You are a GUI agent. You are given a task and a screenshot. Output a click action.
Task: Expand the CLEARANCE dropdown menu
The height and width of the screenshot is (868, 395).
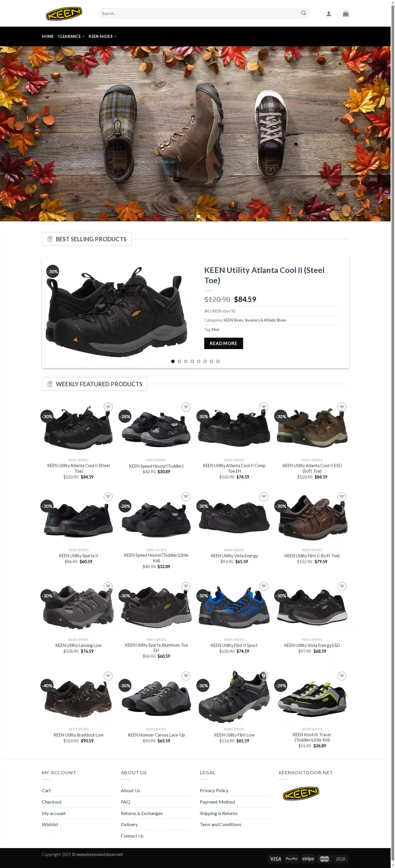click(71, 36)
